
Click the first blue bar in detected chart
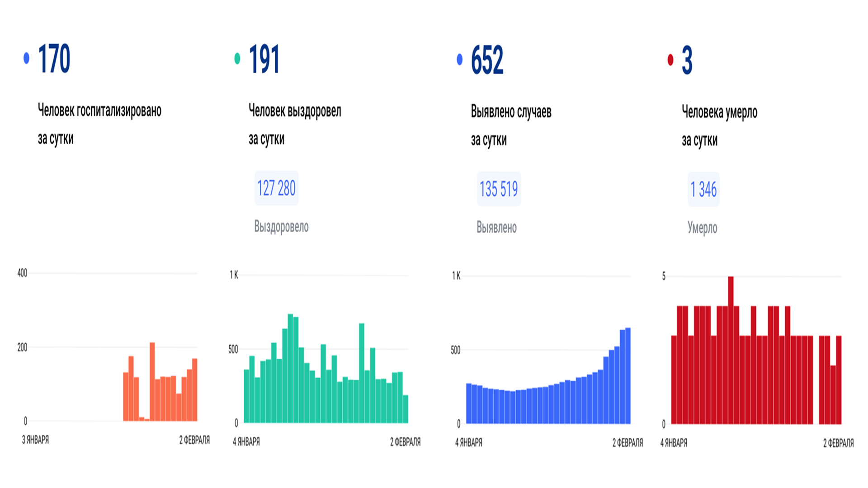click(469, 404)
